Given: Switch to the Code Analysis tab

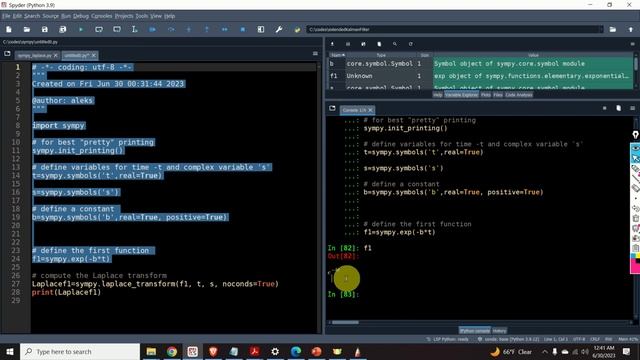Looking at the screenshot, I should click(x=519, y=95).
